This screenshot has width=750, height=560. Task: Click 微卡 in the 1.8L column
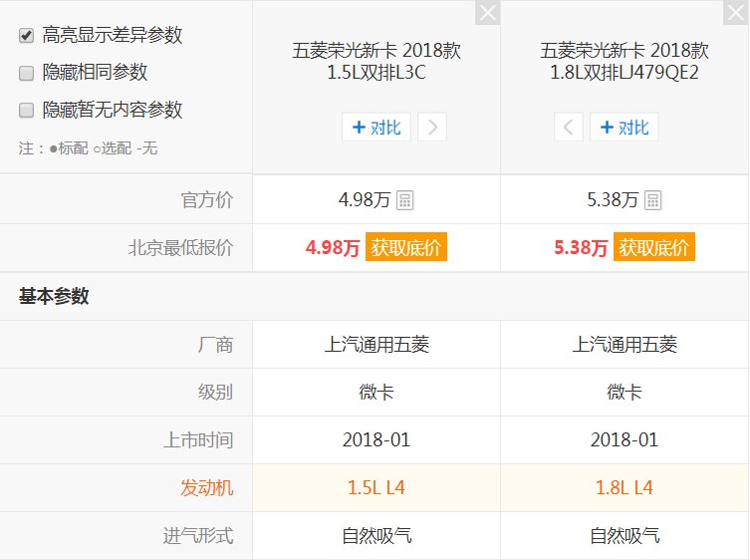pos(625,393)
